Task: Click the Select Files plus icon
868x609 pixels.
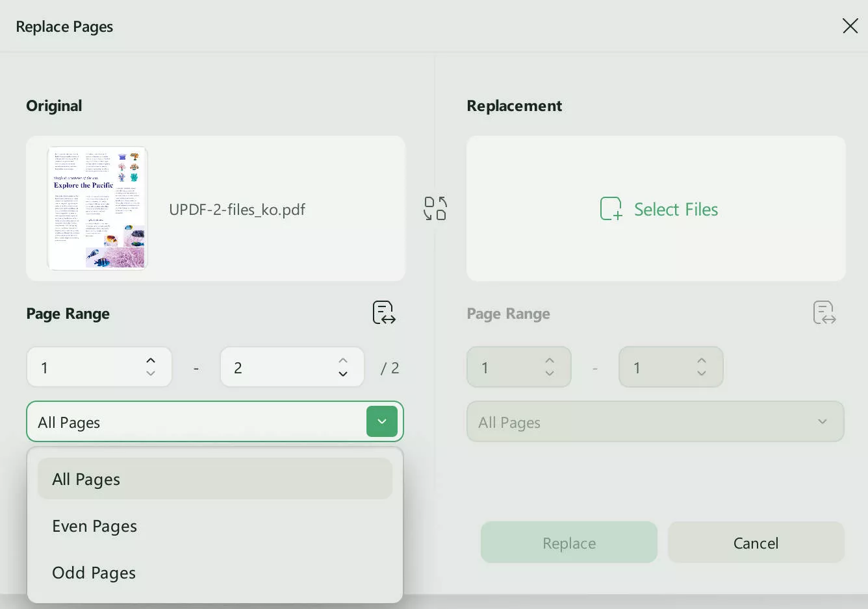Action: coord(610,208)
